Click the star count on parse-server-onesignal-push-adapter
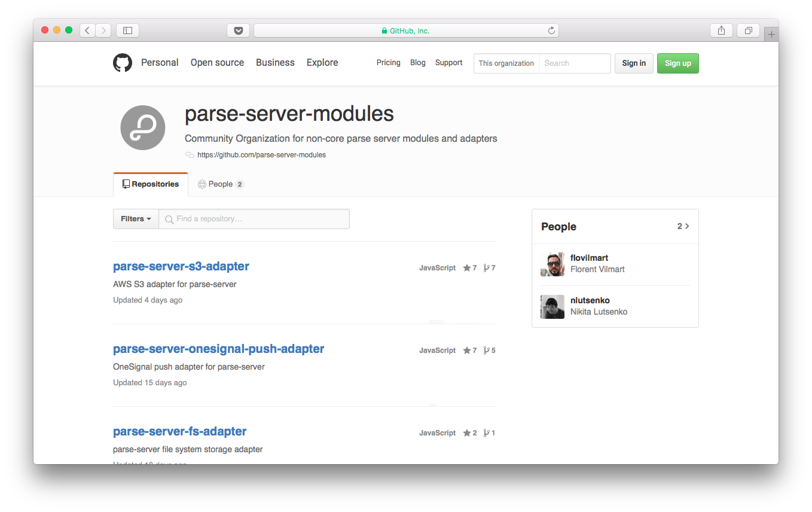The image size is (812, 512). coord(470,351)
